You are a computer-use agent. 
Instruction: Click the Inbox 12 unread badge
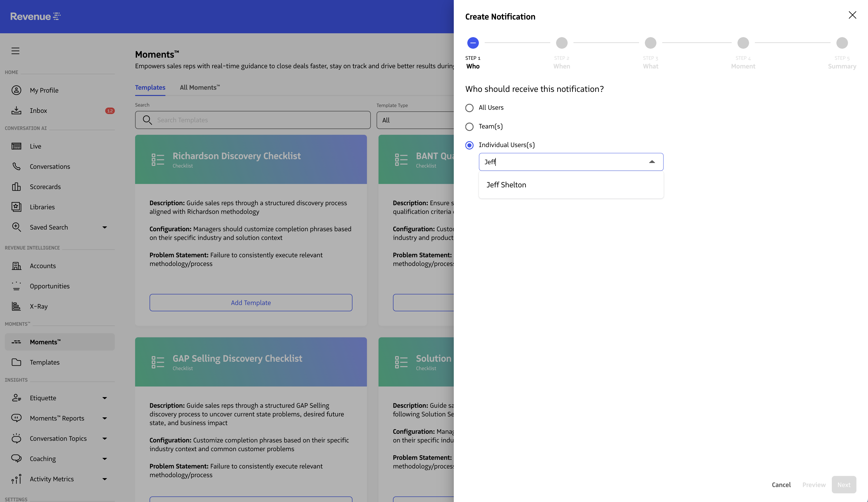click(110, 111)
